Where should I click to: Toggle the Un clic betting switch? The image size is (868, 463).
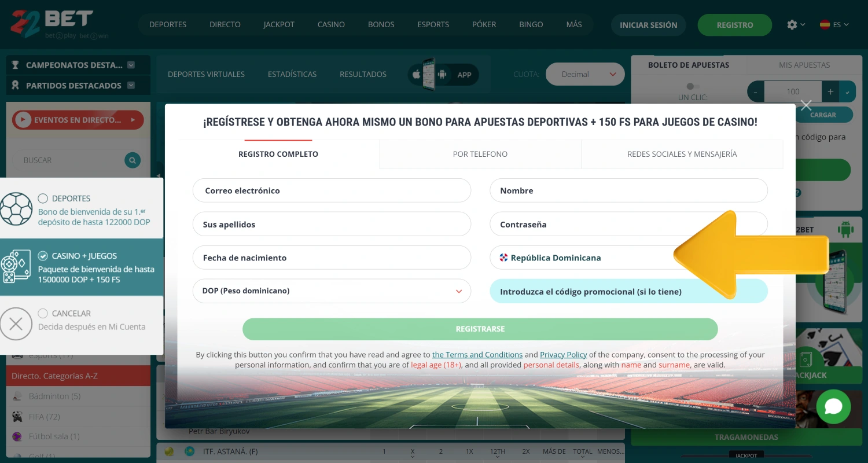click(692, 86)
